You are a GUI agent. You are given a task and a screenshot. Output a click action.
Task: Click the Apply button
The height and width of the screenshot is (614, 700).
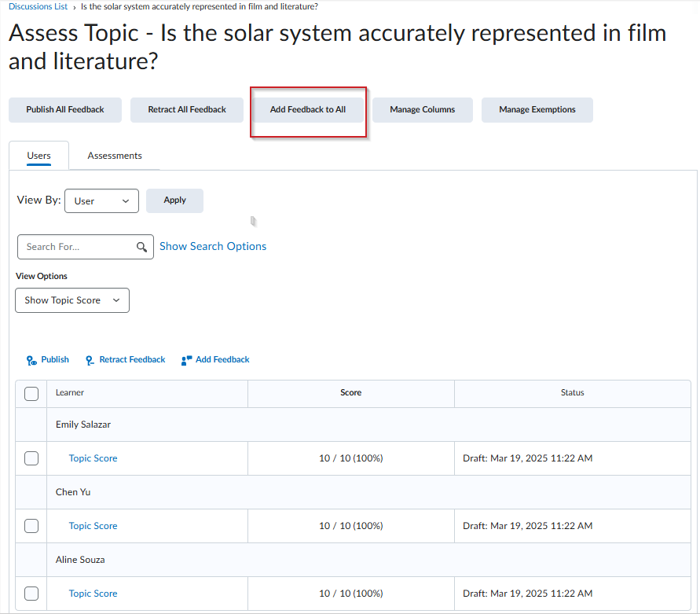coord(175,200)
